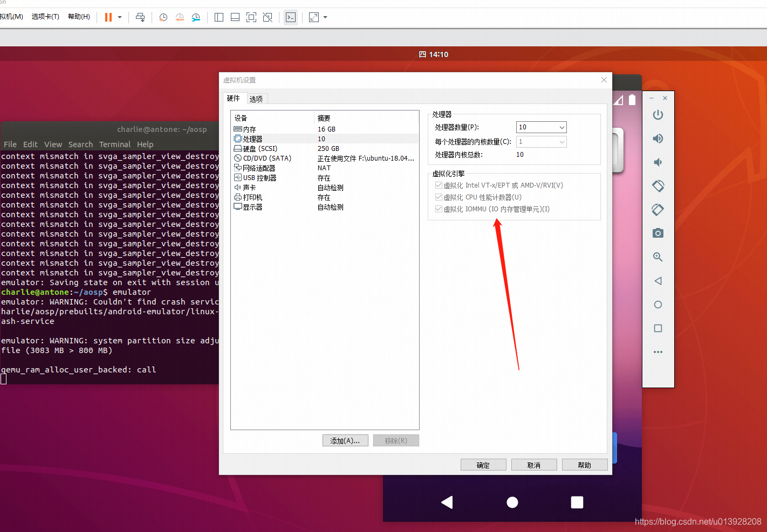Screen dimensions: 767x532
Task: Send Ctrl+Alt+Del to the virtual machine
Action: pyautogui.click(x=140, y=17)
